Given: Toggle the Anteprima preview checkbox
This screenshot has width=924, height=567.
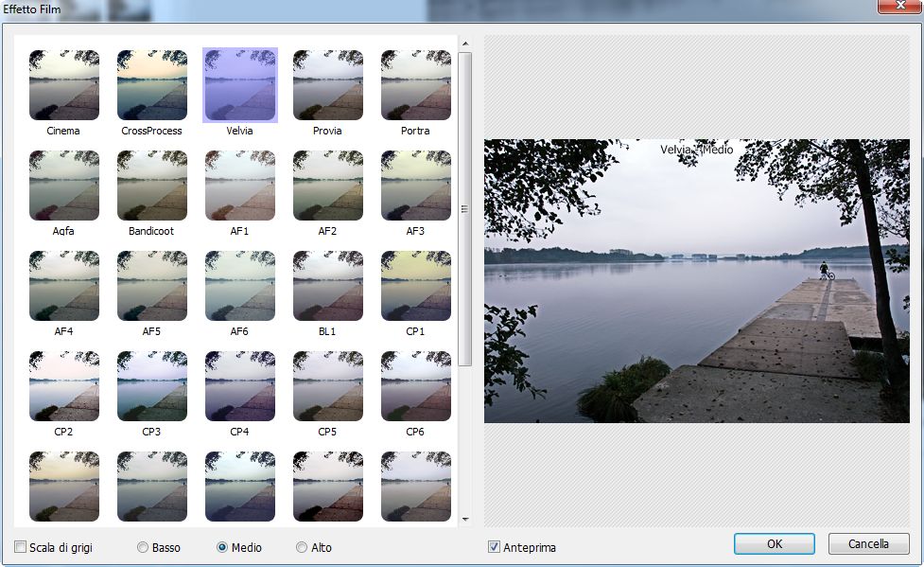Looking at the screenshot, I should tap(494, 547).
